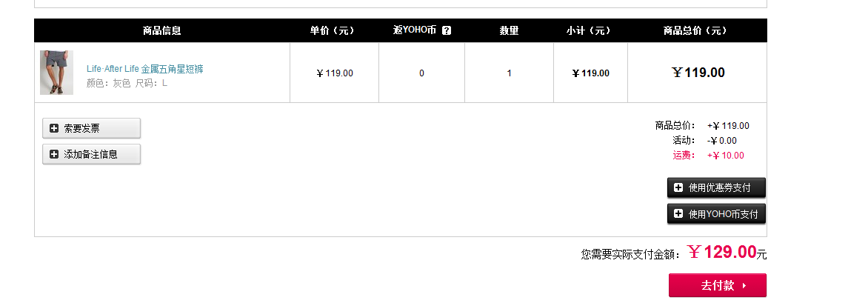The height and width of the screenshot is (306, 868).
Task: Open the Life·After Life 金属五角星短裤 product link
Action: (145, 69)
